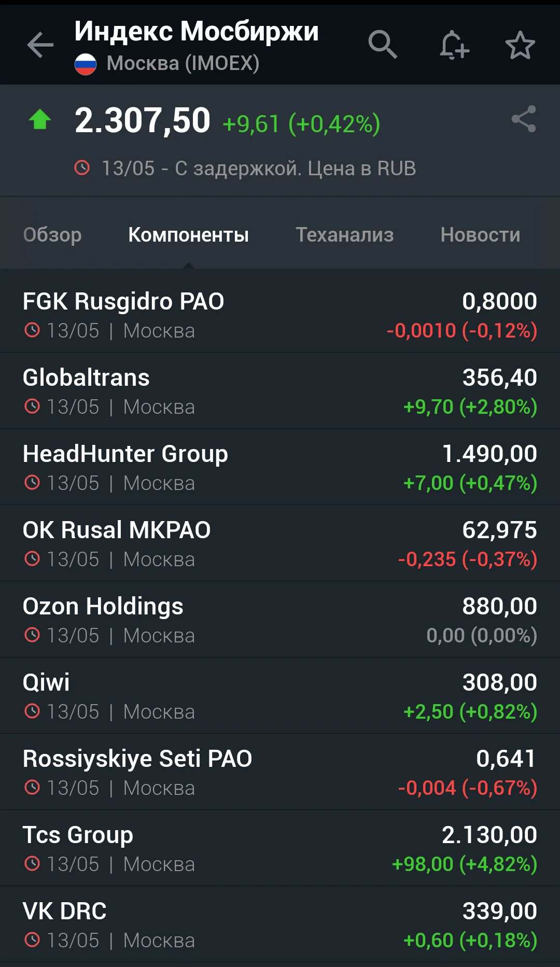Image resolution: width=560 pixels, height=967 pixels.
Task: Select the Компоненты tab
Action: [189, 235]
